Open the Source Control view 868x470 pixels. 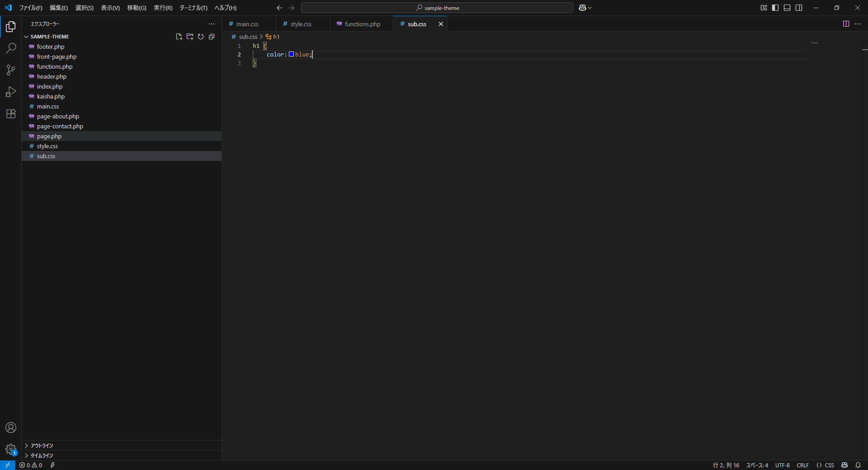pyautogui.click(x=11, y=70)
